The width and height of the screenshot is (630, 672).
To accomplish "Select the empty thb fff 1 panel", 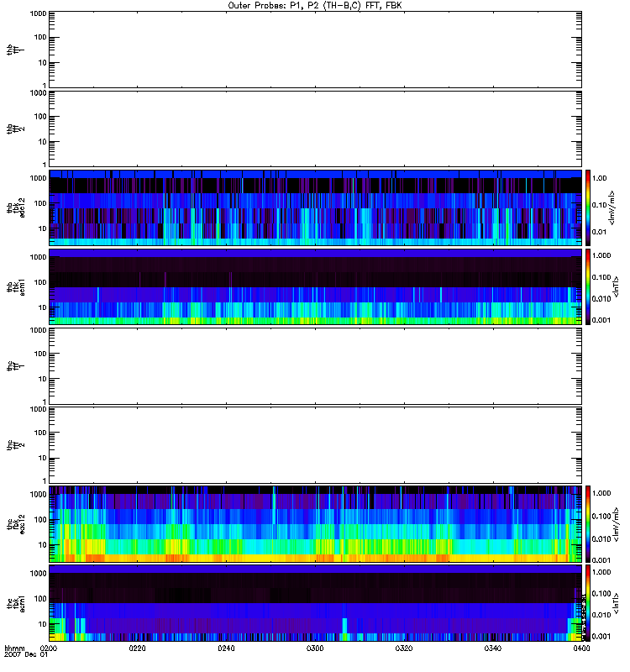I will point(315,49).
